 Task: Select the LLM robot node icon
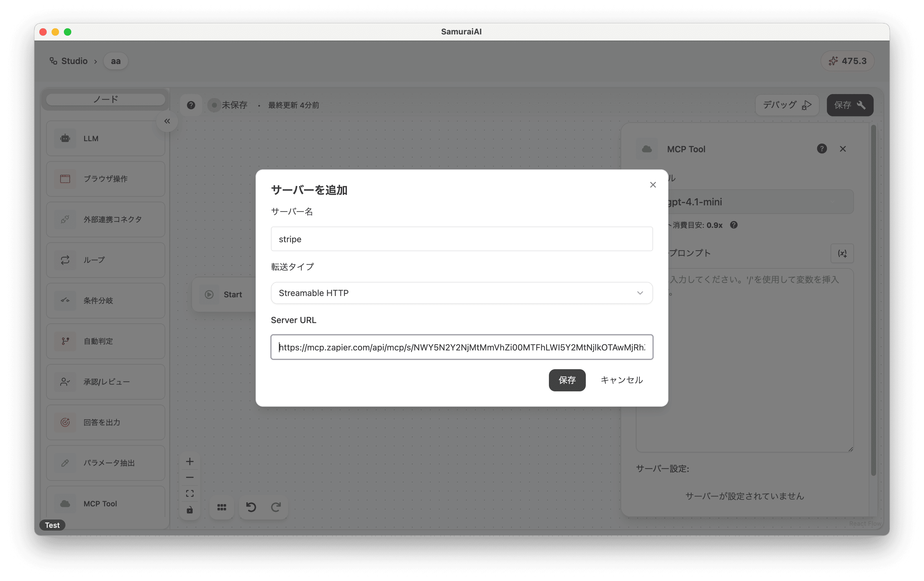[65, 138]
